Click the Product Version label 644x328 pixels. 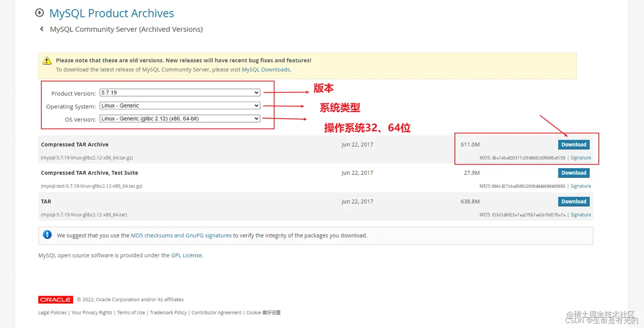73,94
